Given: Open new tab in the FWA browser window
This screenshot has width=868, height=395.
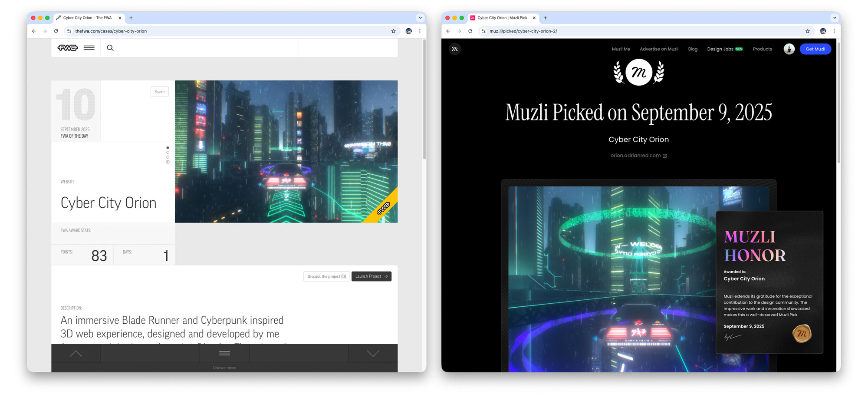Looking at the screenshot, I should (131, 18).
